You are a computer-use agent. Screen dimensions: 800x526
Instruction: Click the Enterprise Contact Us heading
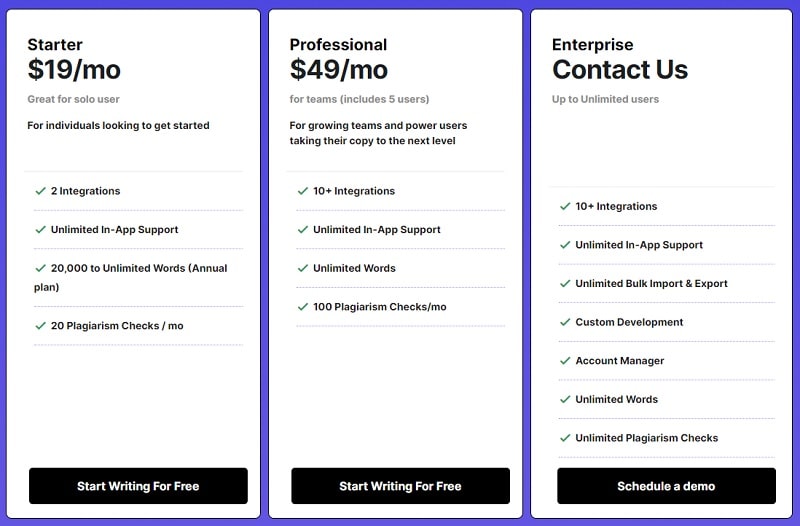620,69
